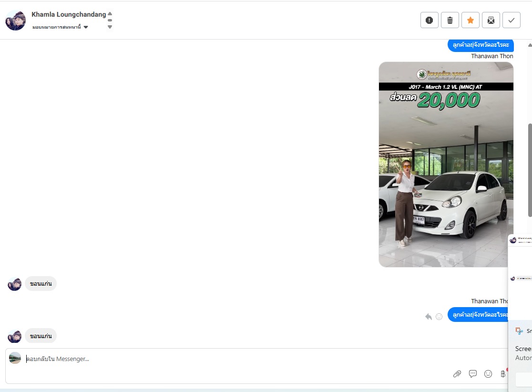This screenshot has height=392, width=532.
Task: Click the first ขอนแก่น message bubble
Action: 41,284
